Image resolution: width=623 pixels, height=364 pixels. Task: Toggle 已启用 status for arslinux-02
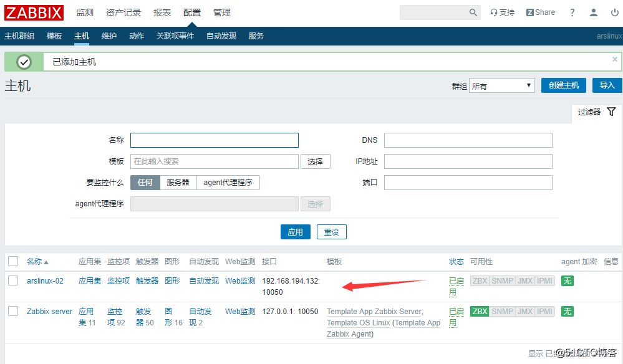[x=456, y=287]
